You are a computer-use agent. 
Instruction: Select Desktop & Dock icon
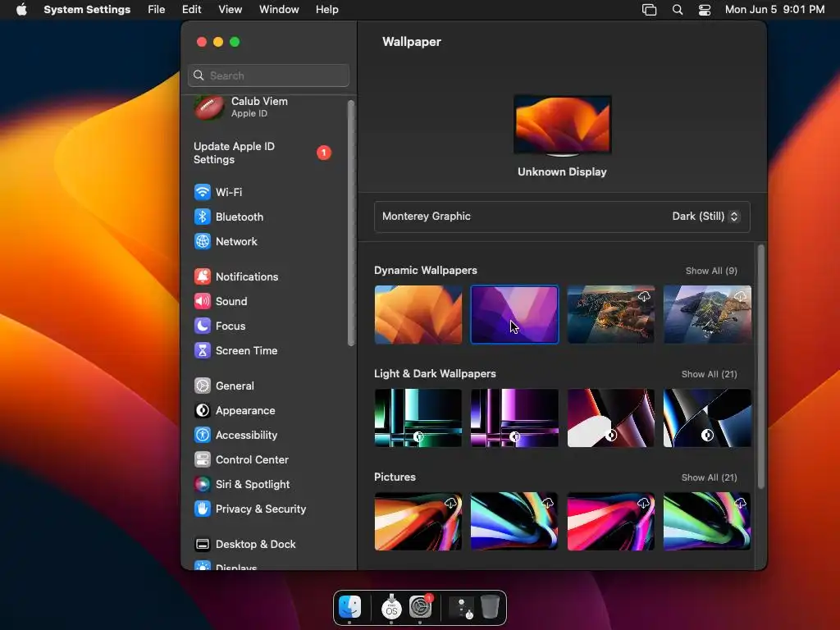point(203,545)
